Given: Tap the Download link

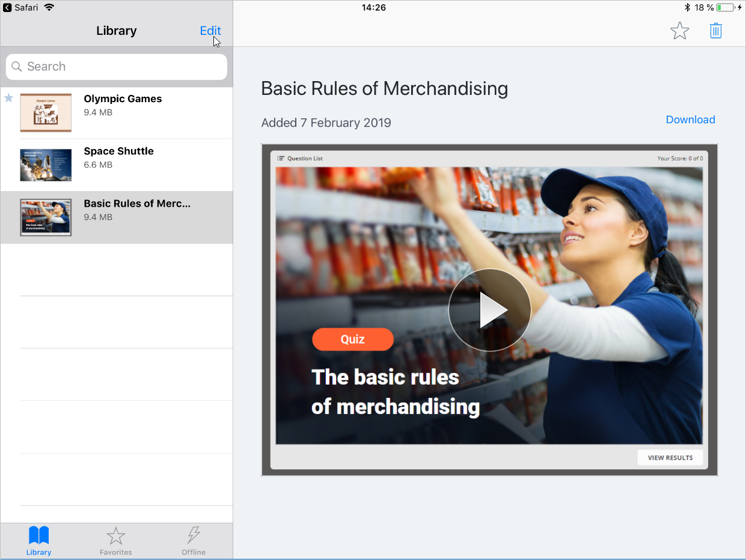Looking at the screenshot, I should (x=690, y=120).
